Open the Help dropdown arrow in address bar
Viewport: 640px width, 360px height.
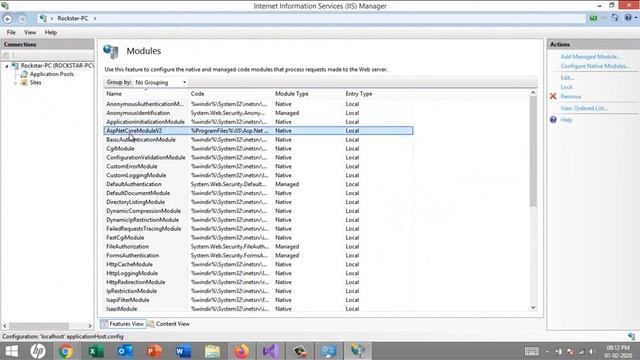tap(636, 18)
